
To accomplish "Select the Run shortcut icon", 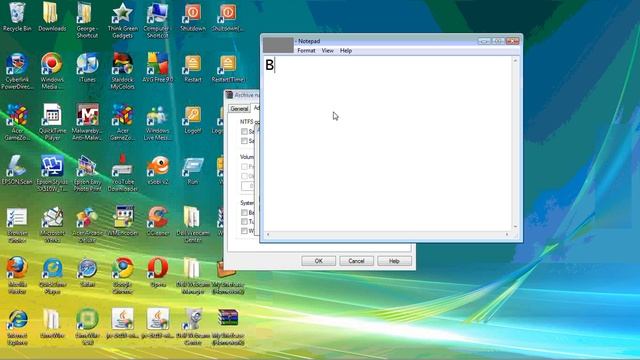I will coord(192,170).
